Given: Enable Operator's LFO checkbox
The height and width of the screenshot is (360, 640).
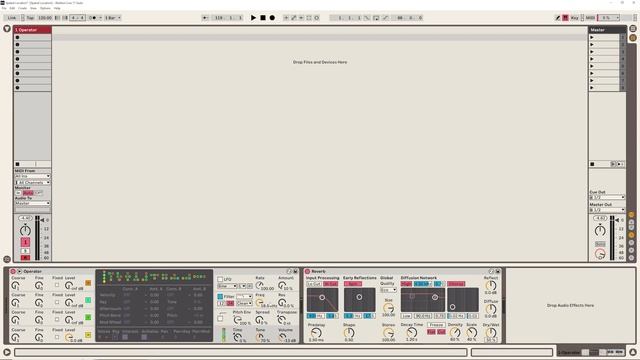Looking at the screenshot, I should 220,279.
